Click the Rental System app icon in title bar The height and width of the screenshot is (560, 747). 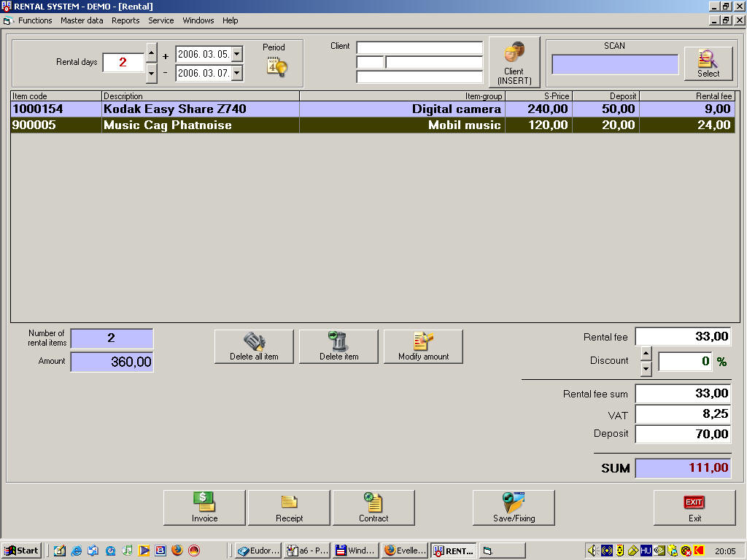coord(6,6)
